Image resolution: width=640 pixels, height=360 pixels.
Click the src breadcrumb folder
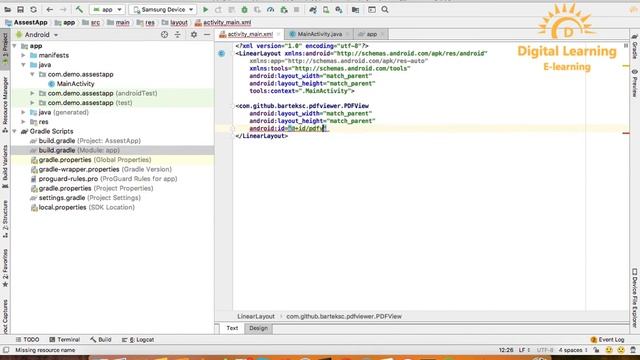click(x=91, y=22)
